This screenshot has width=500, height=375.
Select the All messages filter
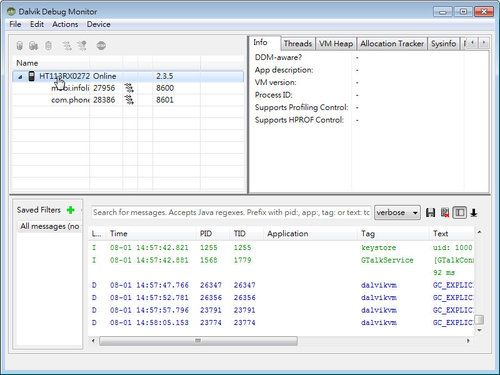pos(50,226)
